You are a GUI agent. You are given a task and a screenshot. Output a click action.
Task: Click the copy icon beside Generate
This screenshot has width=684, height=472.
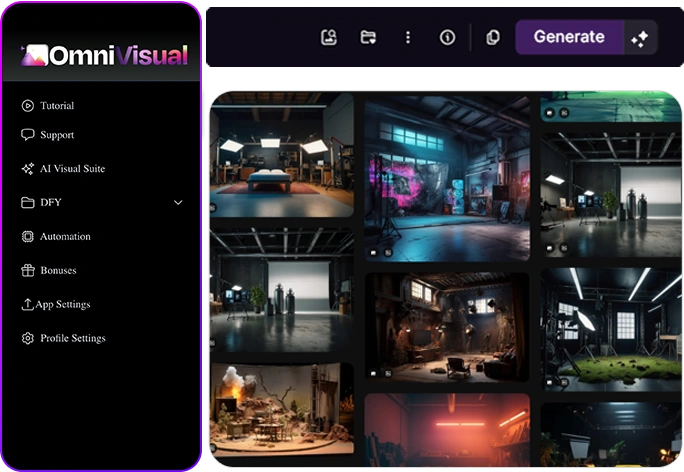(x=493, y=37)
